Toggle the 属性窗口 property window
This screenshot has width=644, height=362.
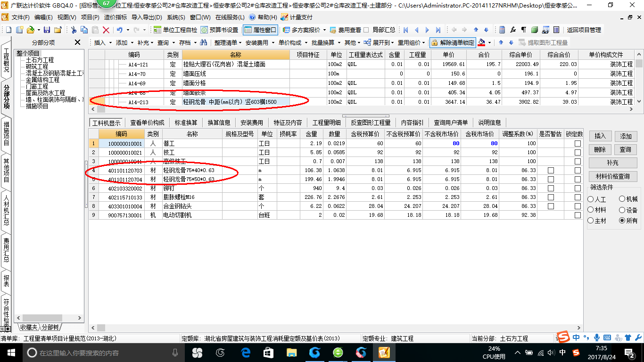[260, 30]
